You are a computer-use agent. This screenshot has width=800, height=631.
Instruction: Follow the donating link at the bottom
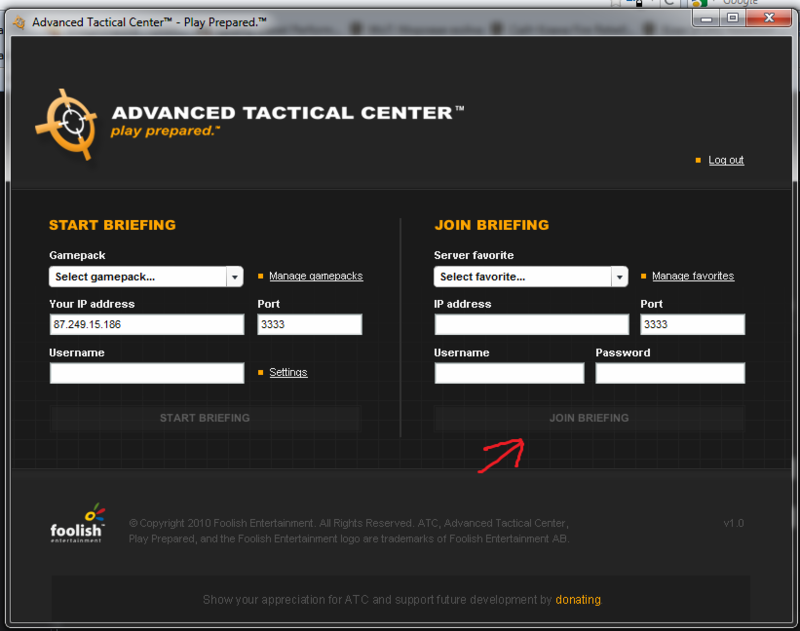click(x=578, y=600)
